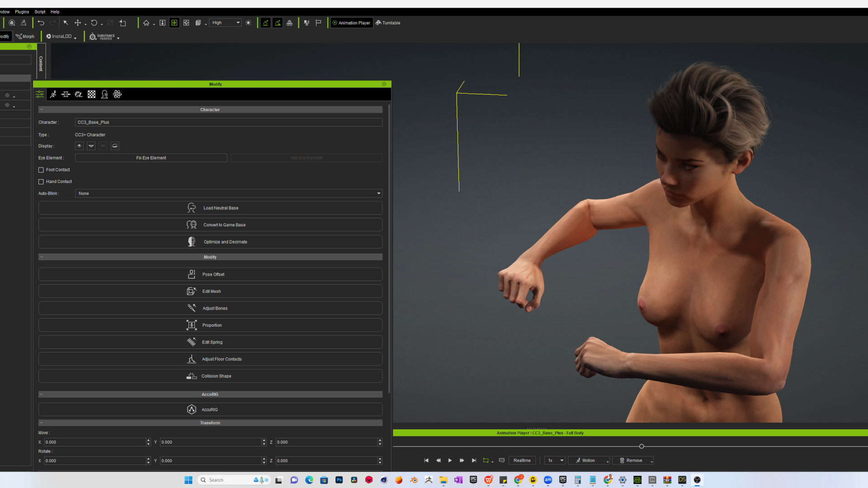This screenshot has width=868, height=488.
Task: Open the Script menu
Action: pos(40,12)
